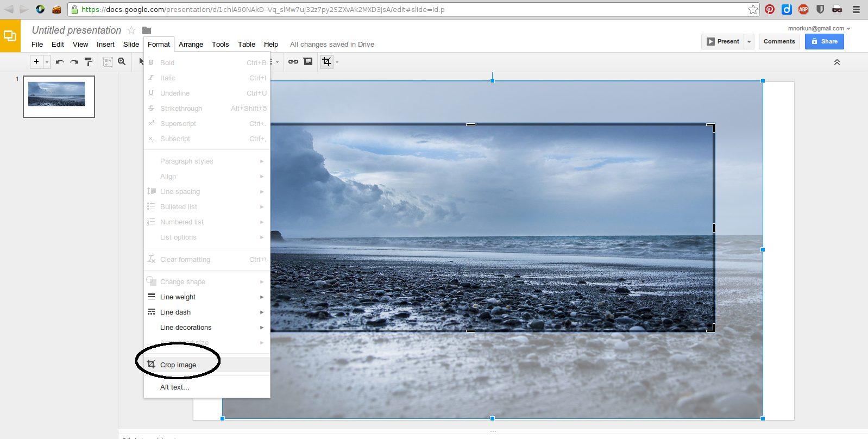Click the zoom-to-fit toolbar icon

coord(108,62)
